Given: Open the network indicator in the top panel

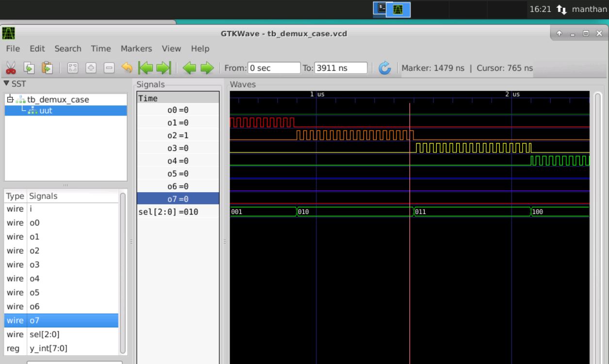Looking at the screenshot, I should [x=562, y=9].
